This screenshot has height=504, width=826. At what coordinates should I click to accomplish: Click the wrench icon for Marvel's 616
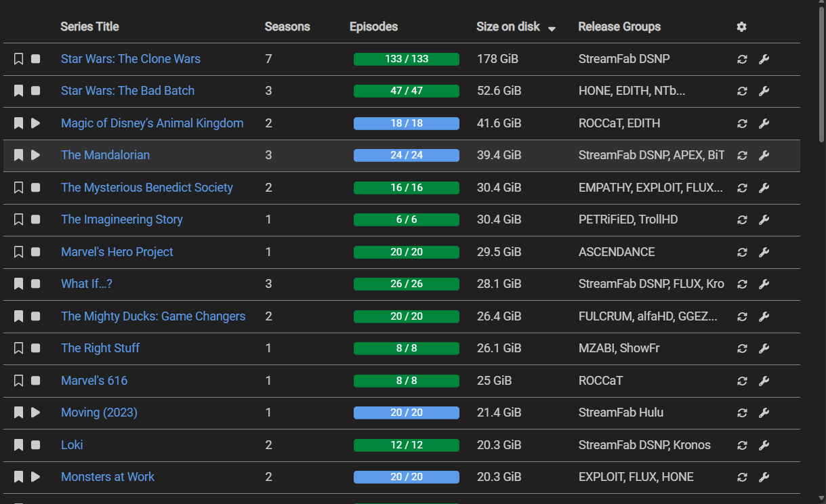pos(764,381)
